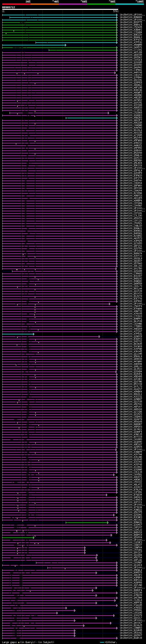This screenshot has height=644, width=146.
Task: Select hit label UniRef100_A4RYV6
Action: (x=131, y=72)
